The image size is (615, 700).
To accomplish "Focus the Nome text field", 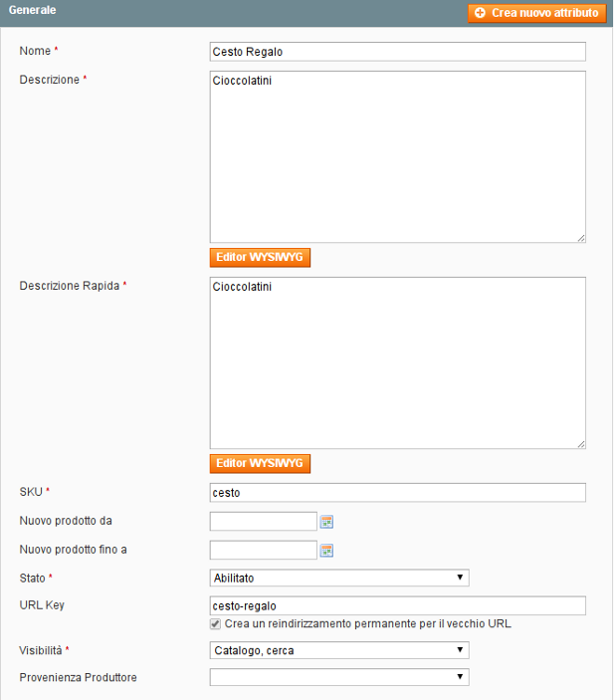I will (x=397, y=52).
